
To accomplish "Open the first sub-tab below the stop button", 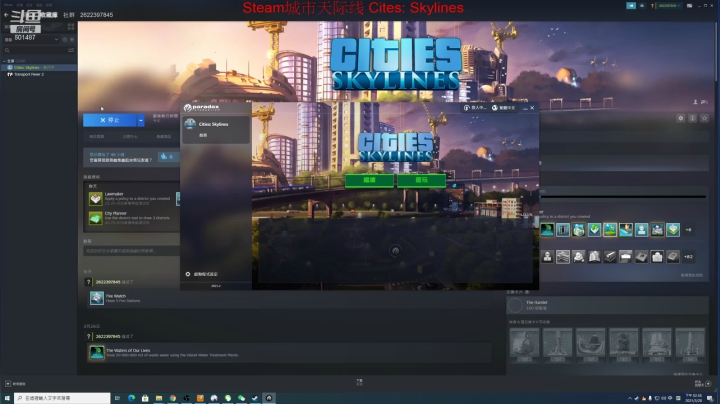I will [x=96, y=136].
